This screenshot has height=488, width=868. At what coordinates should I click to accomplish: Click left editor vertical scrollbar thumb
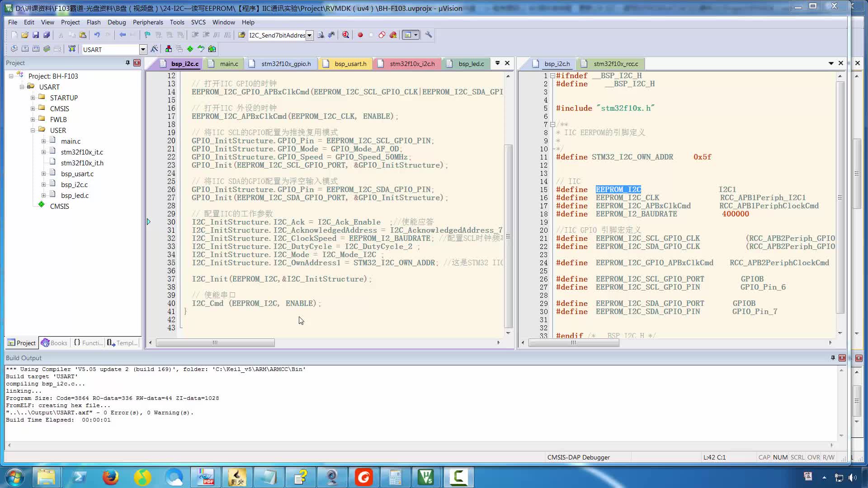coord(508,236)
